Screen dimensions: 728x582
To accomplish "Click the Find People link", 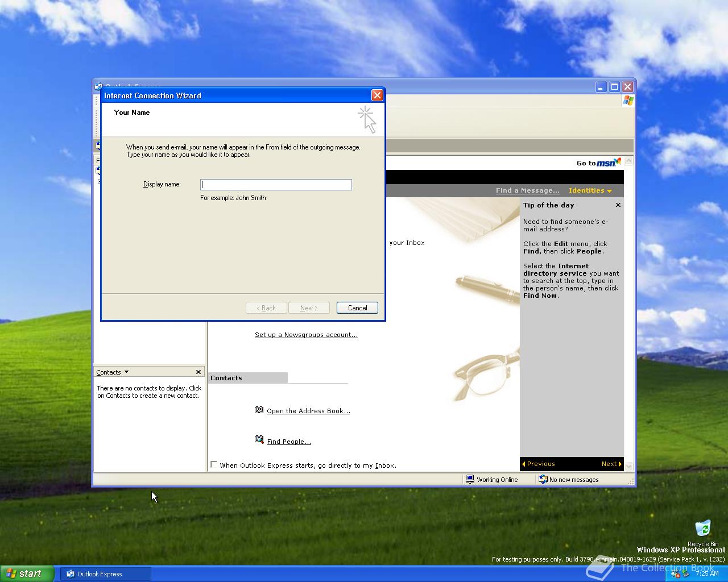I will coord(289,442).
